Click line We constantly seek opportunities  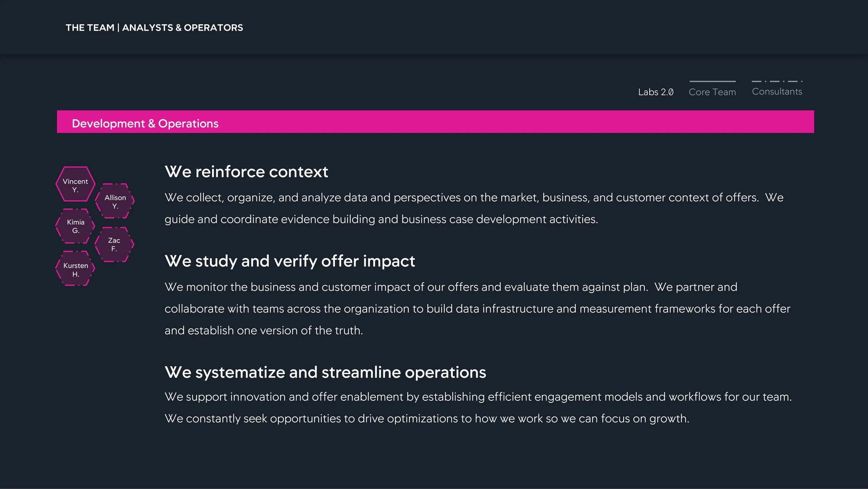pyautogui.click(x=427, y=418)
